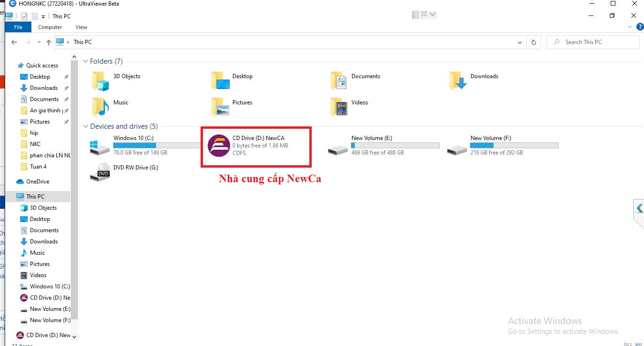Collapse the Devices and drives (5) group
Screen dimensions: 644x346
tap(85, 126)
